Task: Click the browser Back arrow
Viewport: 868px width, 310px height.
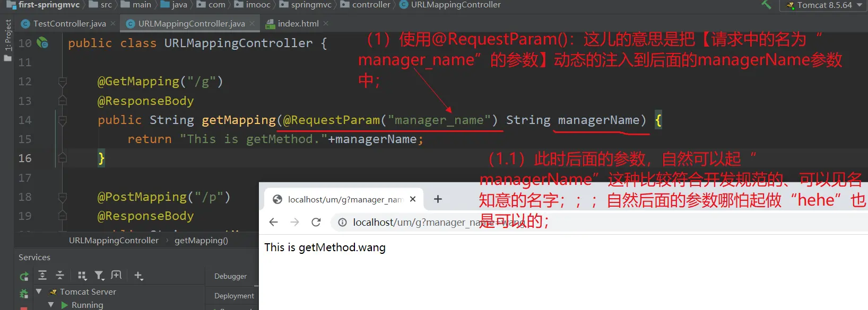Action: [x=274, y=222]
